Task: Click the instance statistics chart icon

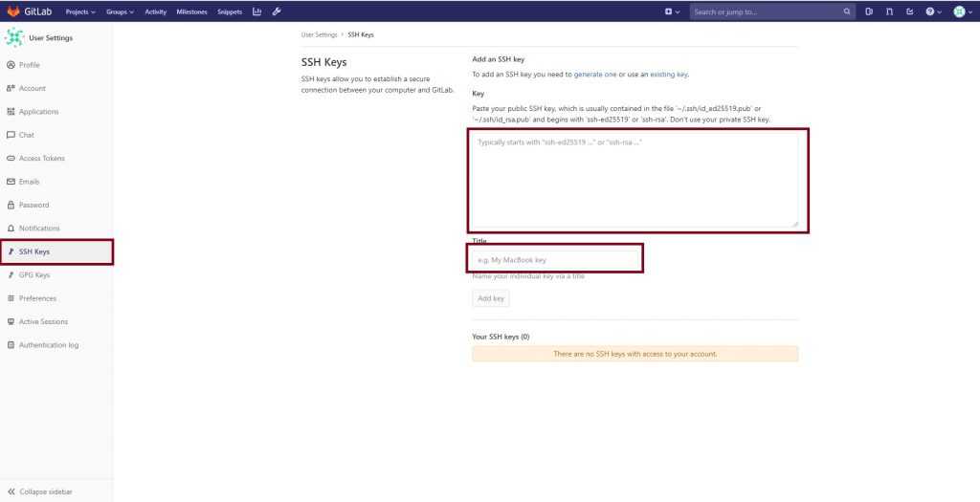Action: tap(256, 11)
